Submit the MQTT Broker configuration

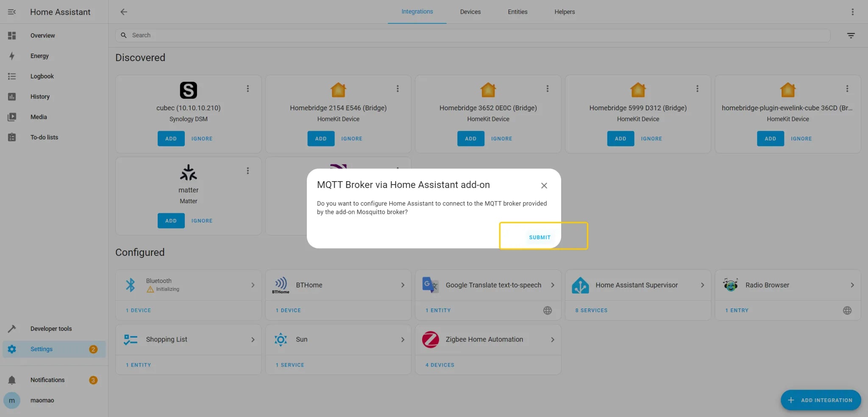(540, 238)
